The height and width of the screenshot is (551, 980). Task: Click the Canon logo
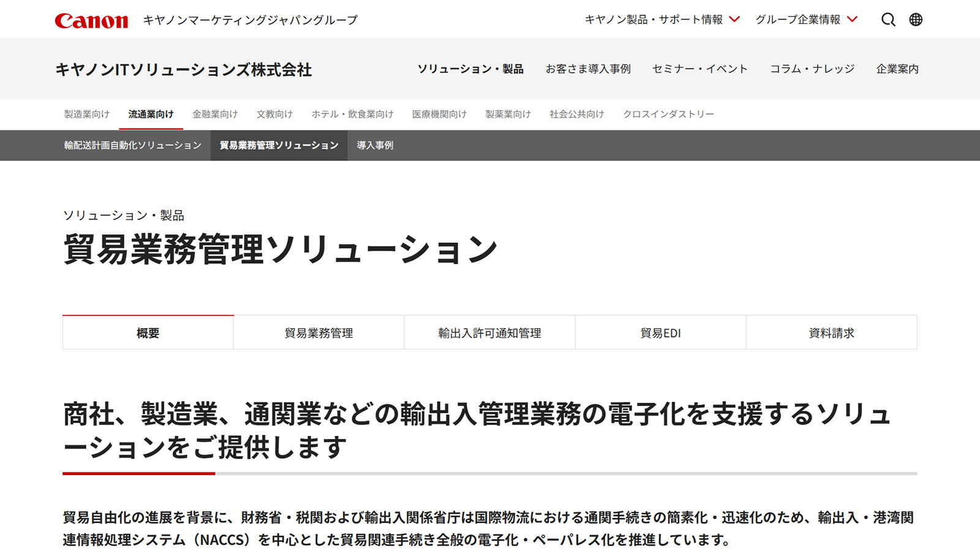tap(91, 20)
